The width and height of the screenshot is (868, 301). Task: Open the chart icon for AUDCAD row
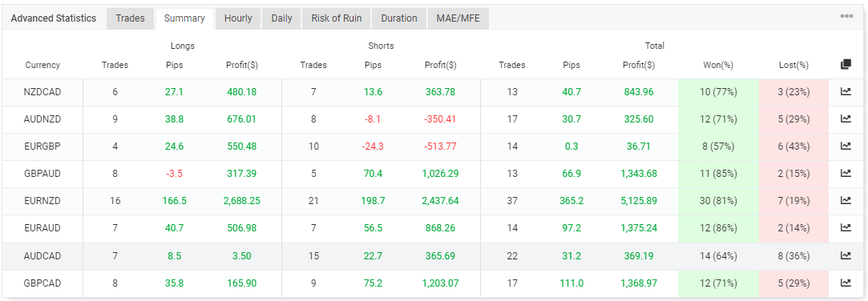point(846,255)
